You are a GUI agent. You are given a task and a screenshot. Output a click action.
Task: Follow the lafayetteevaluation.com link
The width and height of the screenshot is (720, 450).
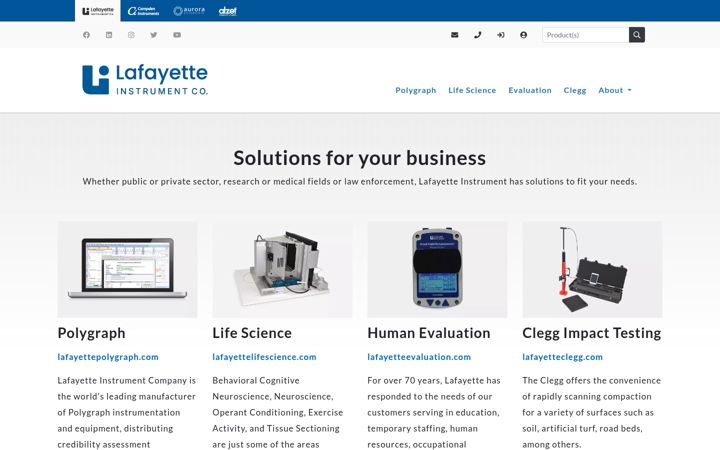click(x=419, y=357)
